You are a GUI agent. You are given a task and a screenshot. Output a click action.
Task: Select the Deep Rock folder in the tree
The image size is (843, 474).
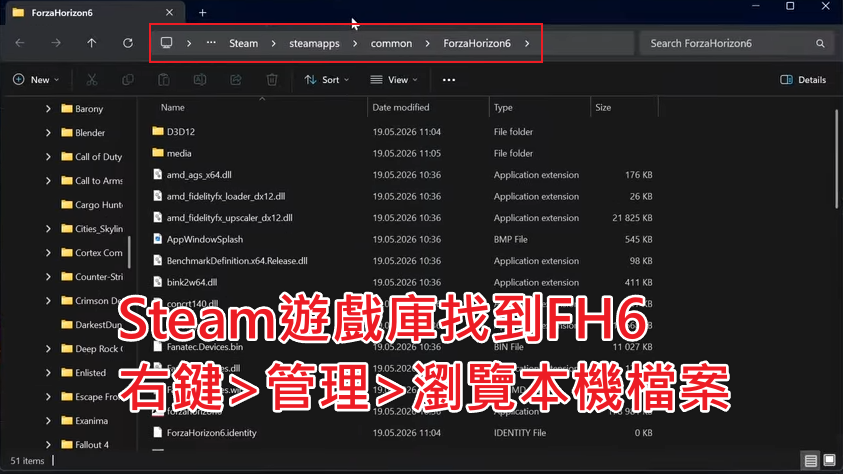[91, 349]
